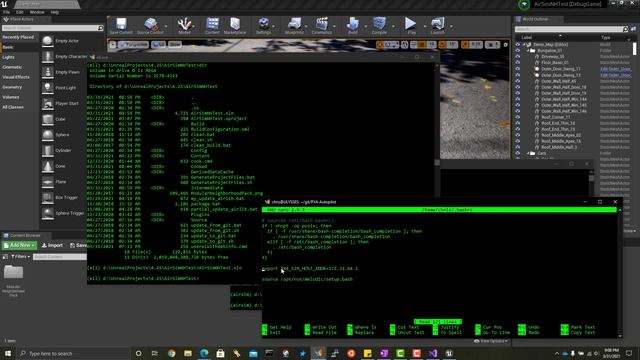640x360 pixels.
Task: Select the Geometry category in Place Actors
Action: tap(12, 87)
